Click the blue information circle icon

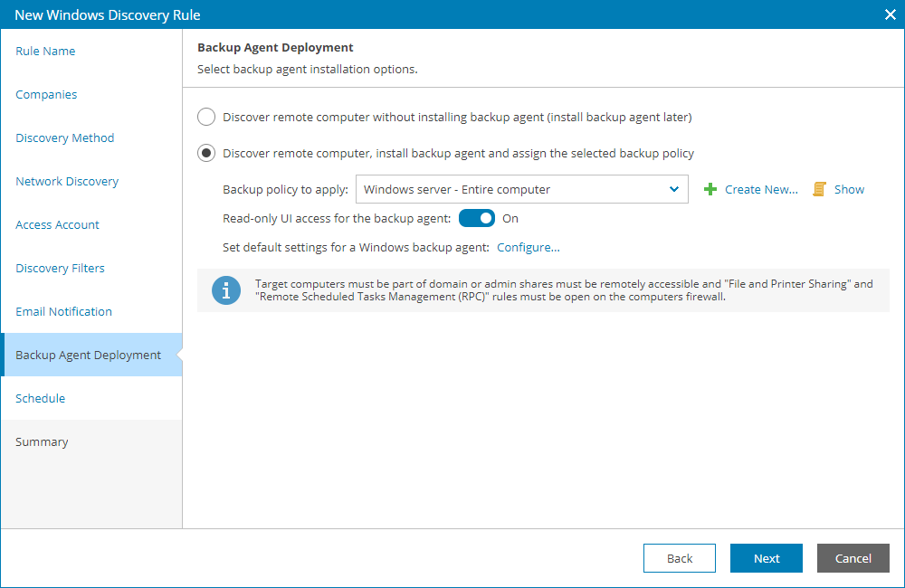226,290
